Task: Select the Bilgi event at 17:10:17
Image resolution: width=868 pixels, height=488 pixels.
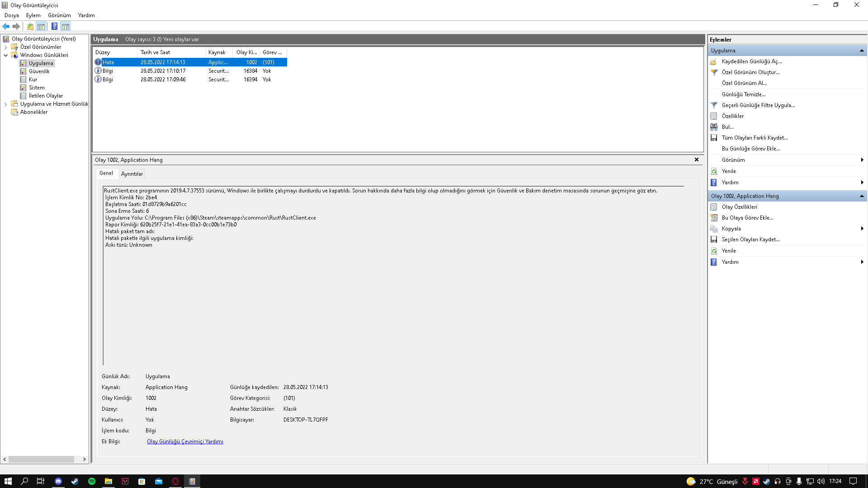Action: click(x=163, y=71)
